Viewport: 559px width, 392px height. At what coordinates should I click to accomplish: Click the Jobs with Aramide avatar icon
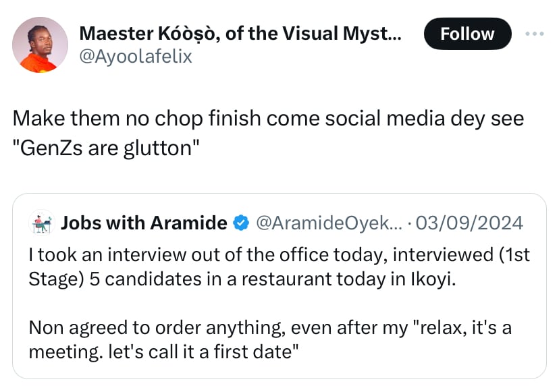pos(42,223)
